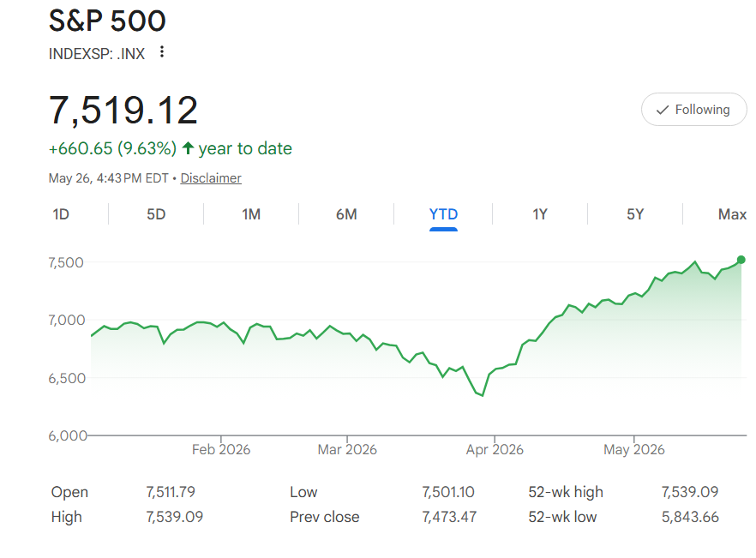This screenshot has width=756, height=558.
Task: Click the 52-wk high value 7,539.09
Action: 690,492
